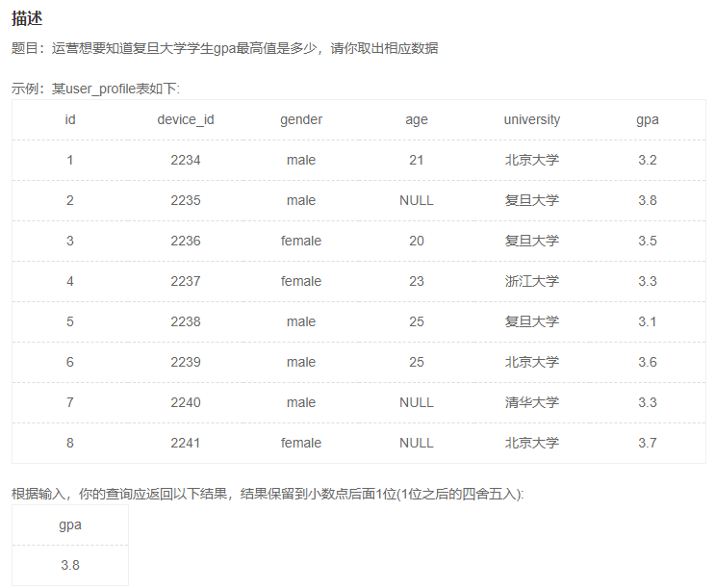Click age 25 in row 2238
Image resolution: width=715 pixels, height=588 pixels.
pos(417,321)
